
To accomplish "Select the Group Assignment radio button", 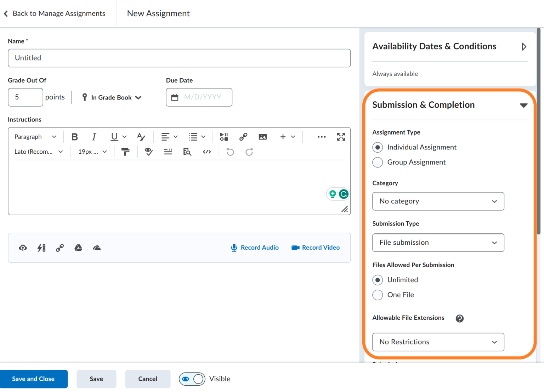I will point(377,162).
